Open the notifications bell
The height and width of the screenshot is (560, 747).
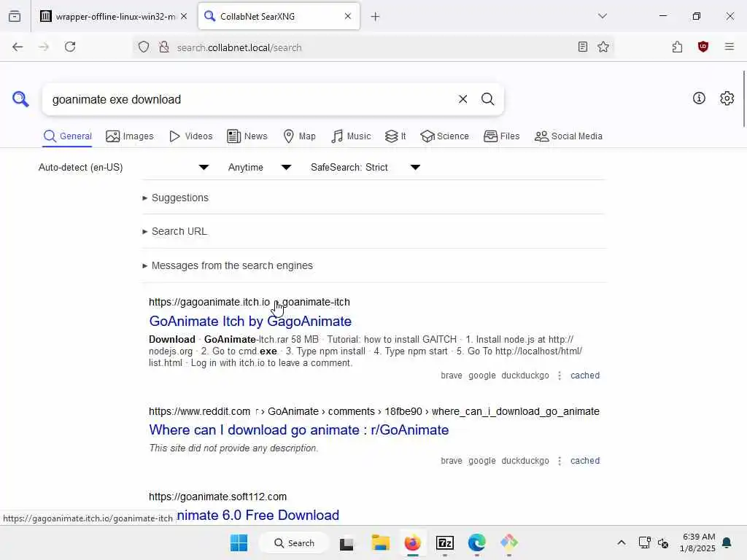click(x=727, y=542)
